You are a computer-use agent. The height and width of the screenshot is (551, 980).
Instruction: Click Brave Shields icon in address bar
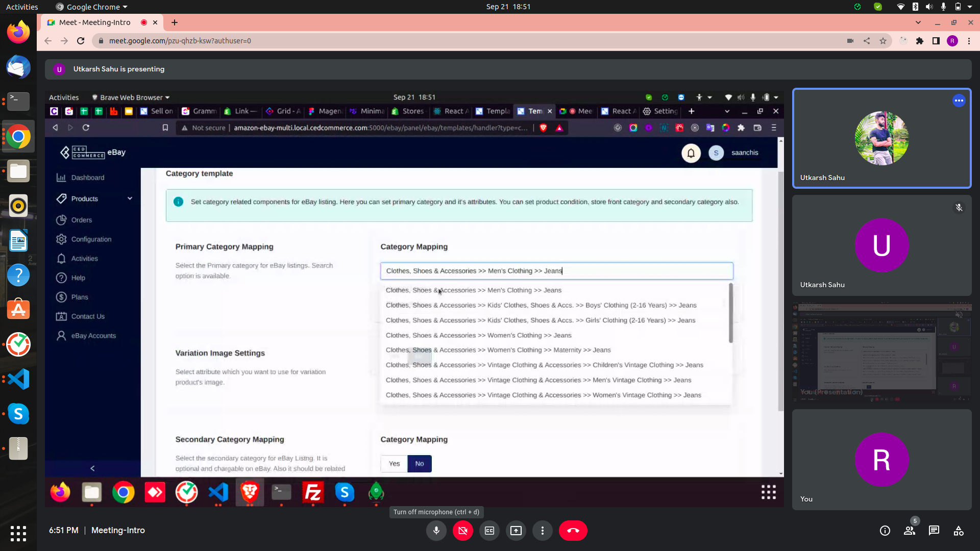coord(543,128)
